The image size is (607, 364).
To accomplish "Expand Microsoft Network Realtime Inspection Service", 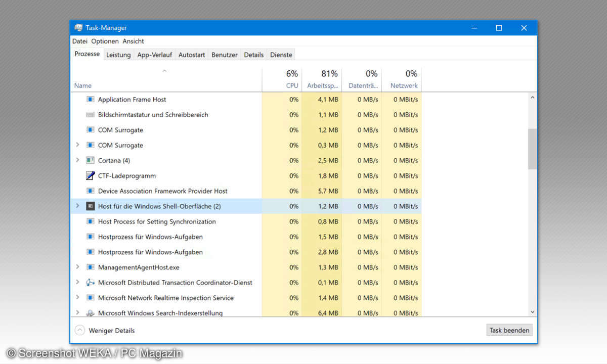I will 77,298.
